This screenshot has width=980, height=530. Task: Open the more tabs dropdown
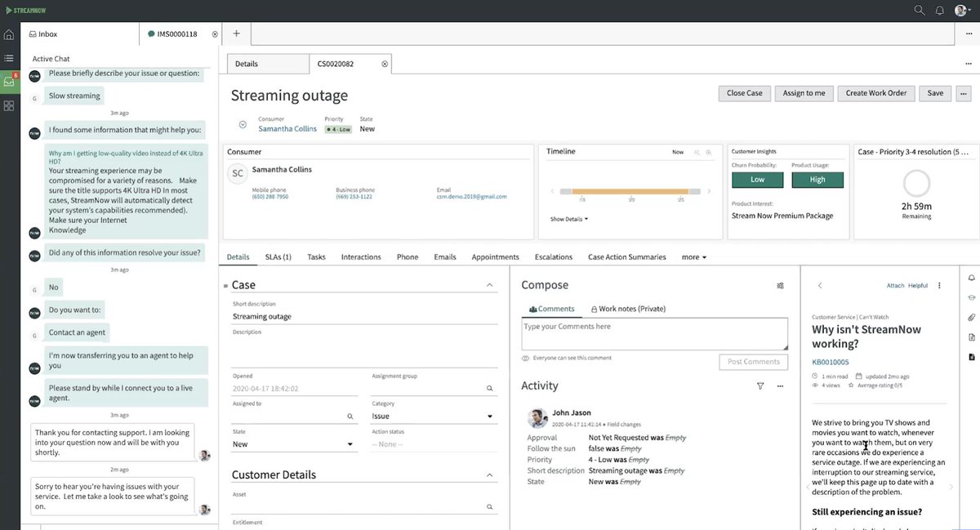click(694, 256)
